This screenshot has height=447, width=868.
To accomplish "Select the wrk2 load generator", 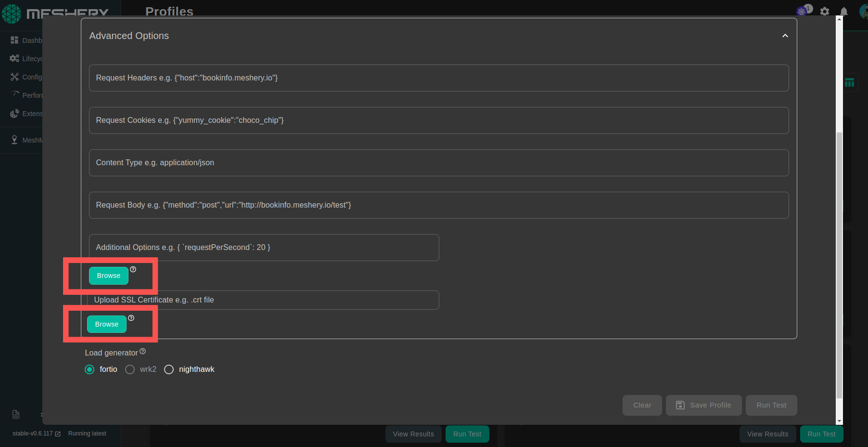I will tap(129, 369).
